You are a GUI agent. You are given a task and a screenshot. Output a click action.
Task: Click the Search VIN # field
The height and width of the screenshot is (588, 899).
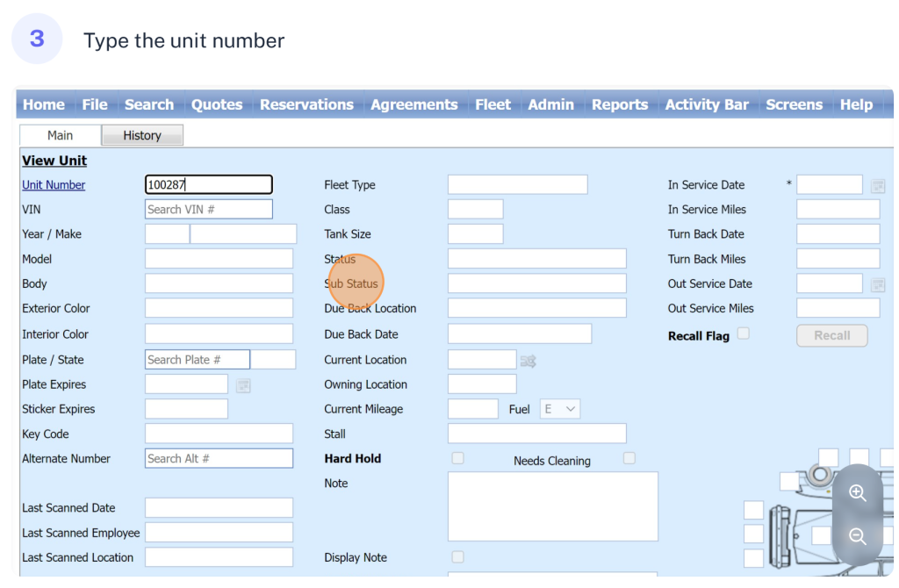click(x=208, y=210)
